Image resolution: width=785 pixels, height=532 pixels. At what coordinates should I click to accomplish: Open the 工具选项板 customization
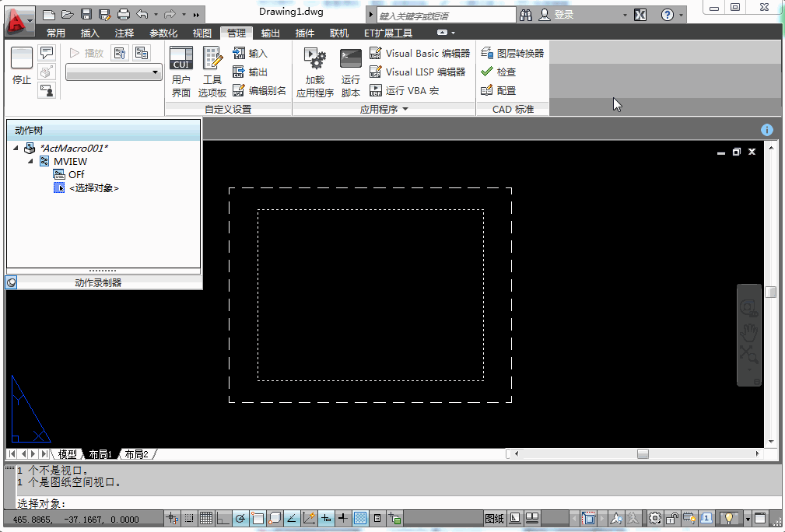[x=212, y=72]
